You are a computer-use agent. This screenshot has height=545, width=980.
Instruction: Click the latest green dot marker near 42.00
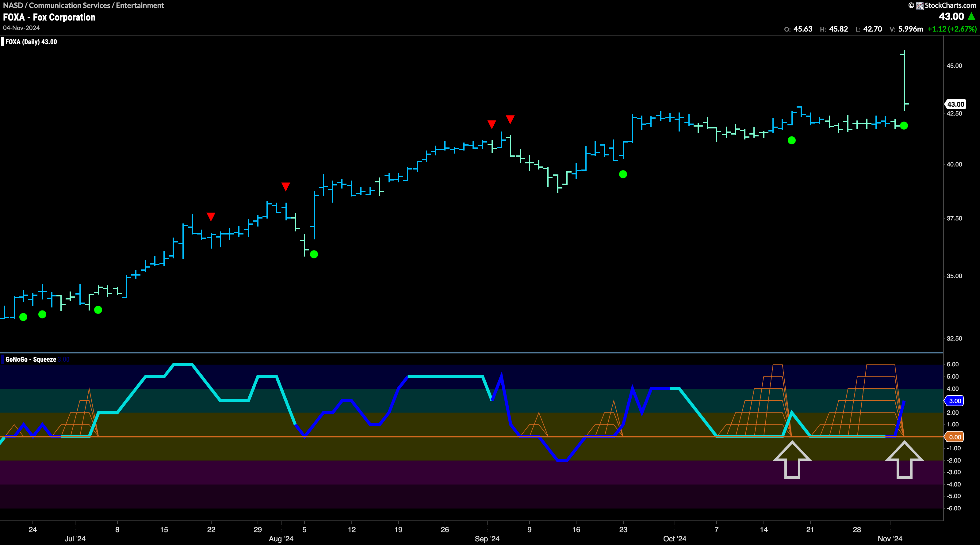point(904,125)
